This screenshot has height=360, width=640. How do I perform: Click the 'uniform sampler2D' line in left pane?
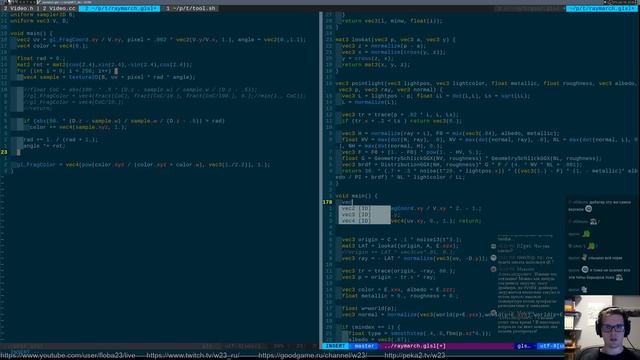(x=42, y=15)
